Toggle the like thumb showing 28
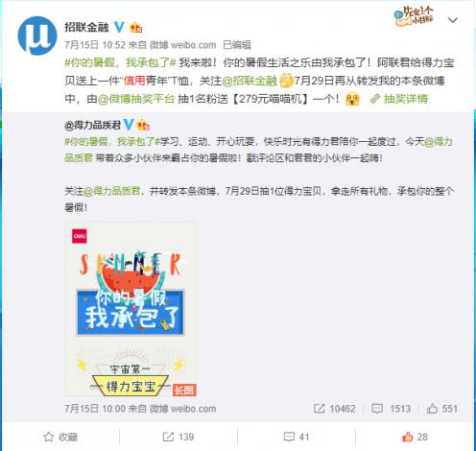Screen dimensions: 476x451 (415, 437)
